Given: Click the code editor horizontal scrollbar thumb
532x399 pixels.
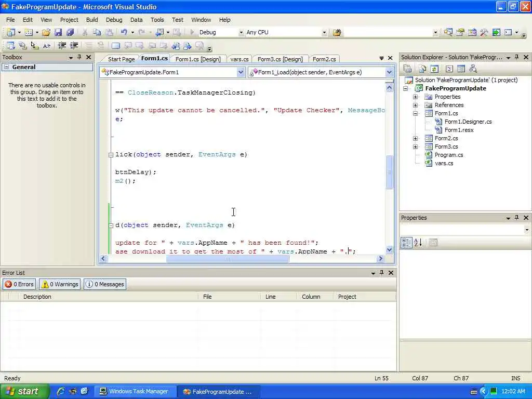Looking at the screenshot, I should (x=228, y=259).
